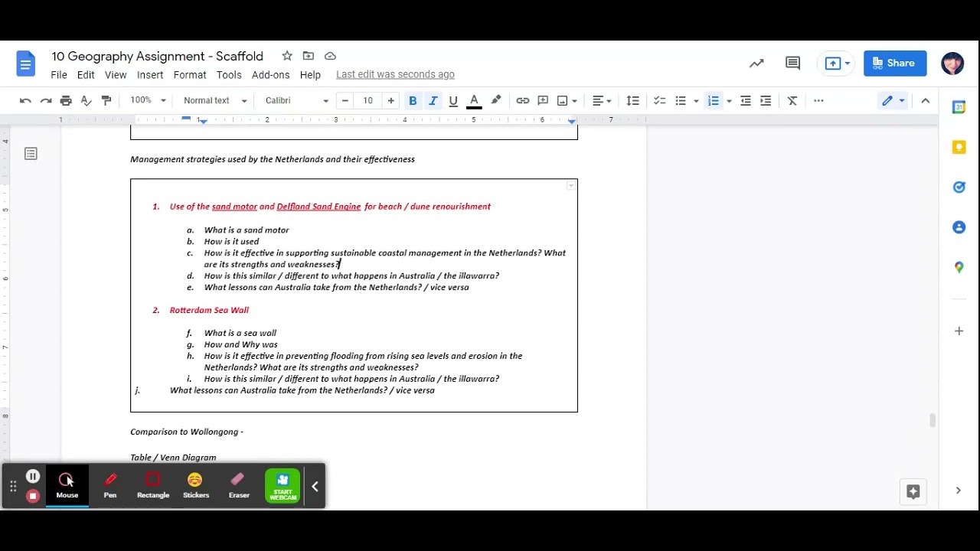Redo the last action
The height and width of the screenshot is (551, 980).
pyautogui.click(x=46, y=100)
